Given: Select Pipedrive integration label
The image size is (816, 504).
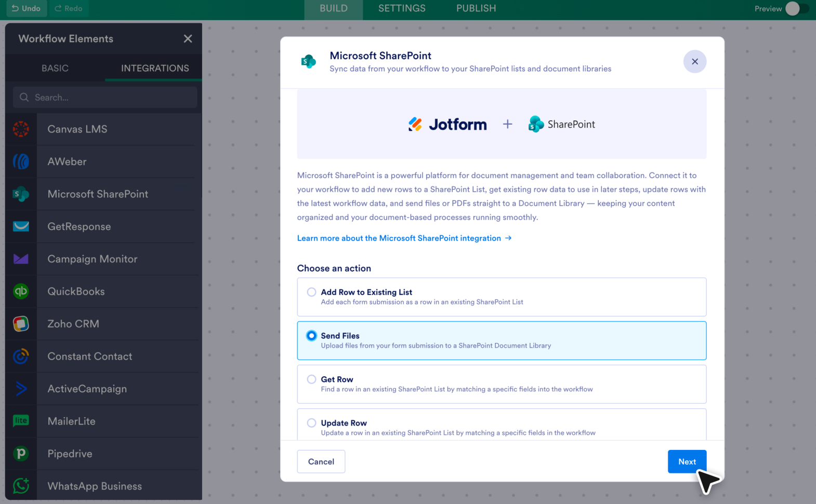Looking at the screenshot, I should tap(70, 454).
